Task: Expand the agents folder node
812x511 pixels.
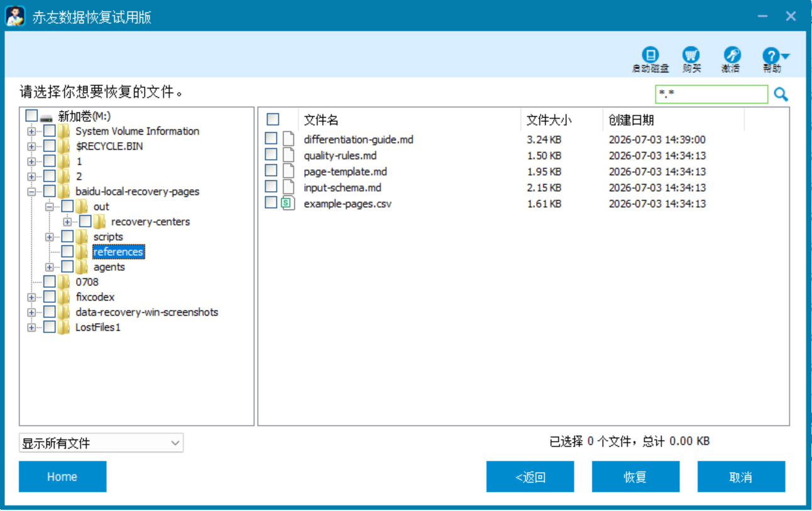Action: coord(49,267)
